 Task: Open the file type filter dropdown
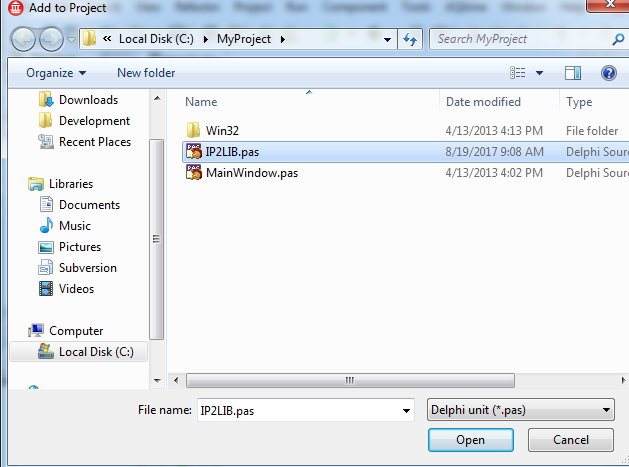pos(520,410)
